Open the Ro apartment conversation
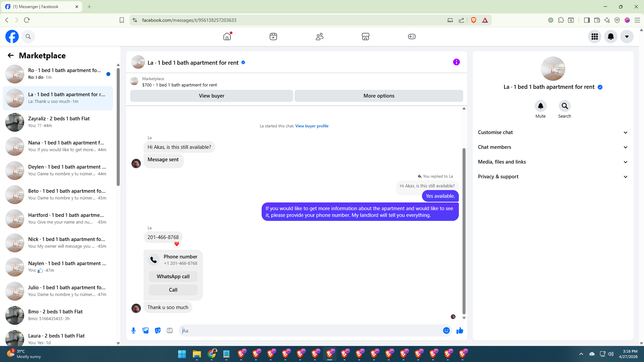Viewport: 644px width, 362px height. [58, 74]
